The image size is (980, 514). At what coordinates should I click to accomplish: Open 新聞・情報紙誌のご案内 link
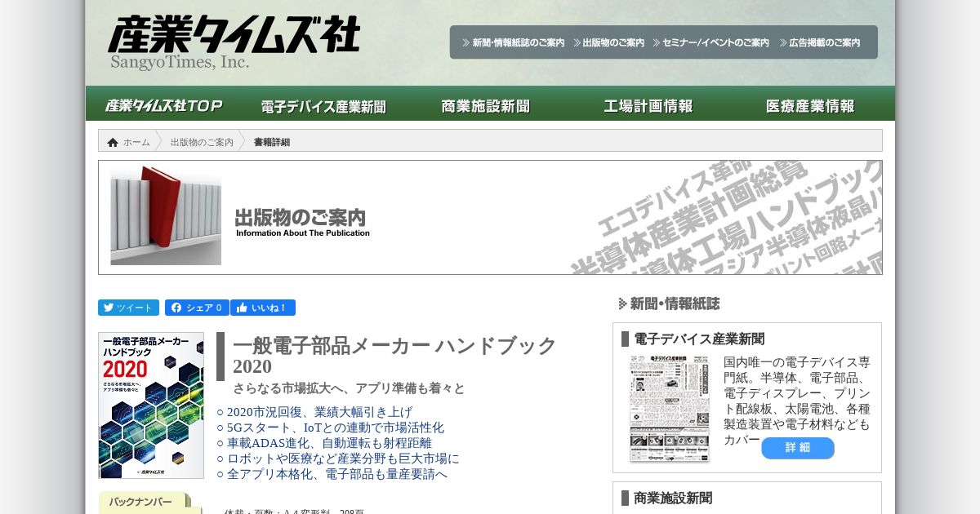coord(513,42)
